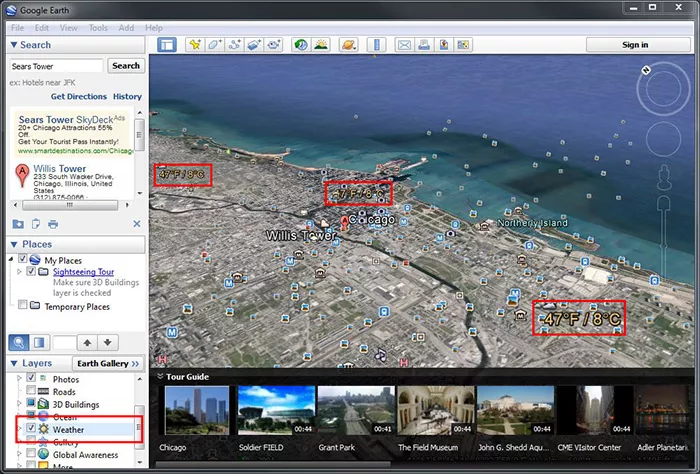Select the ruler tool

click(376, 45)
